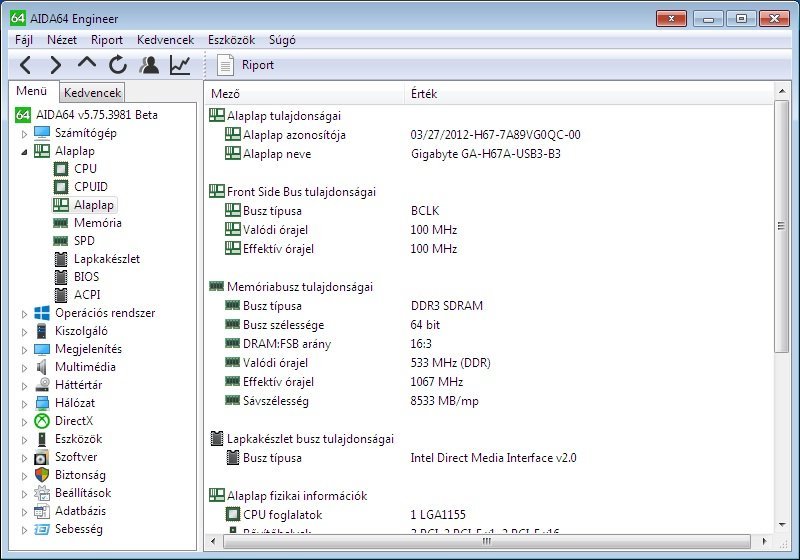Click the Riport toolbar button label

pyautogui.click(x=258, y=65)
